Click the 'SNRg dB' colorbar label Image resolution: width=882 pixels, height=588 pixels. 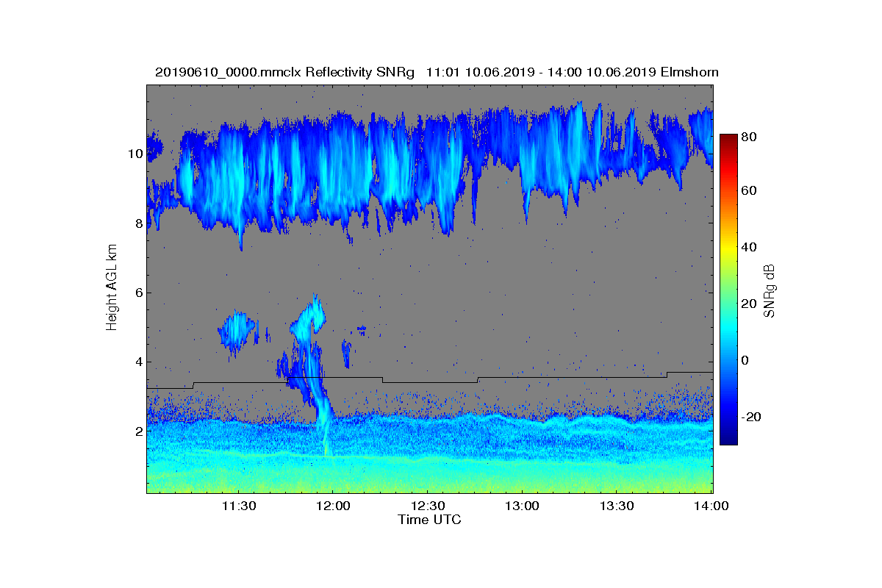(x=770, y=290)
